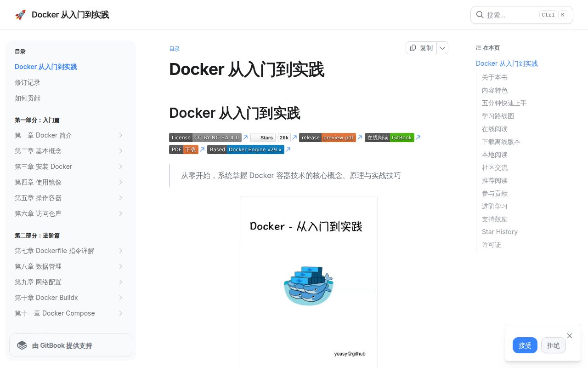This screenshot has height=368, width=588.
Task: Expand 第八章 数据管理 chapter
Action: (x=121, y=266)
